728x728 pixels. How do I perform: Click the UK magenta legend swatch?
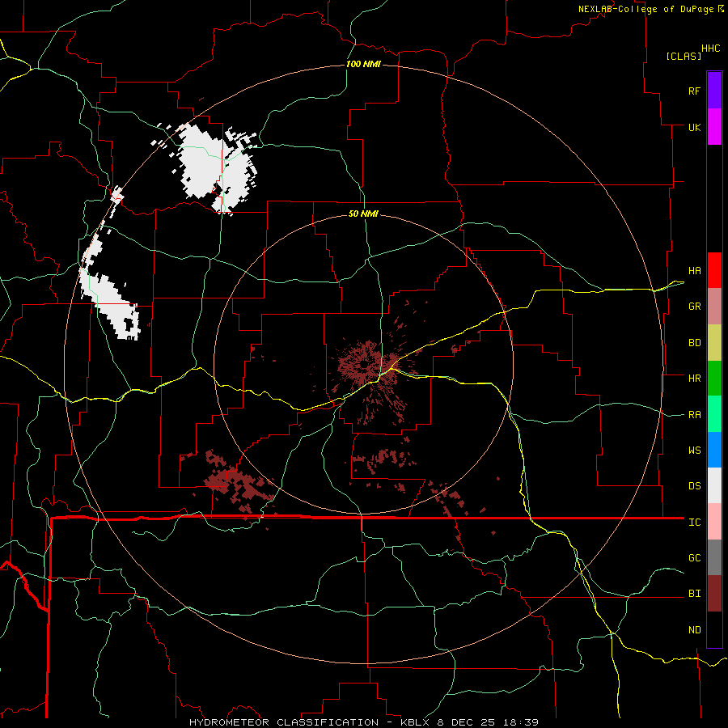coord(714,127)
